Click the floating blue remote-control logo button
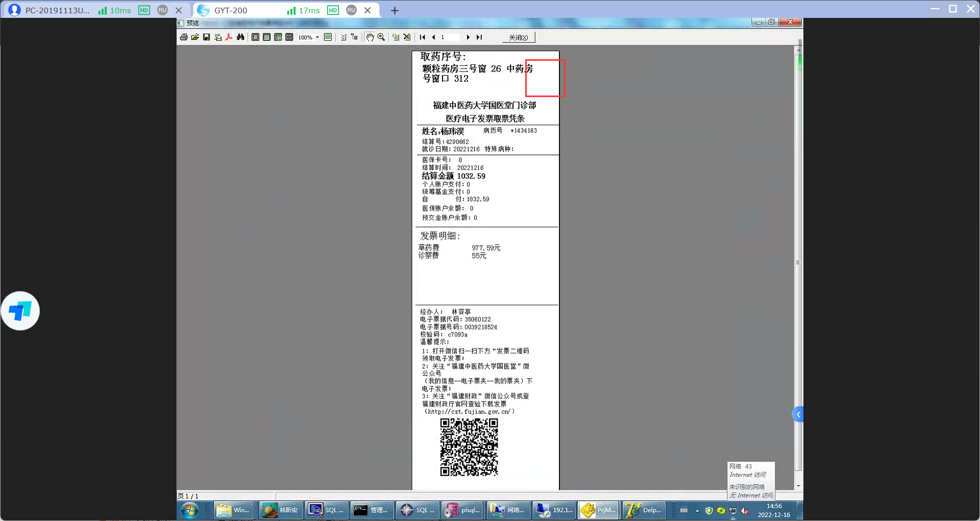Screen dimensions: 980x521 (x=20, y=311)
